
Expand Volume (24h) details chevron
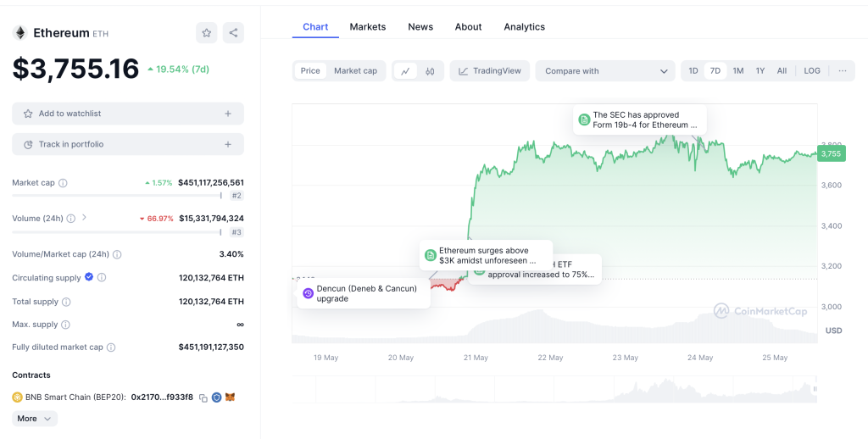[x=84, y=218]
